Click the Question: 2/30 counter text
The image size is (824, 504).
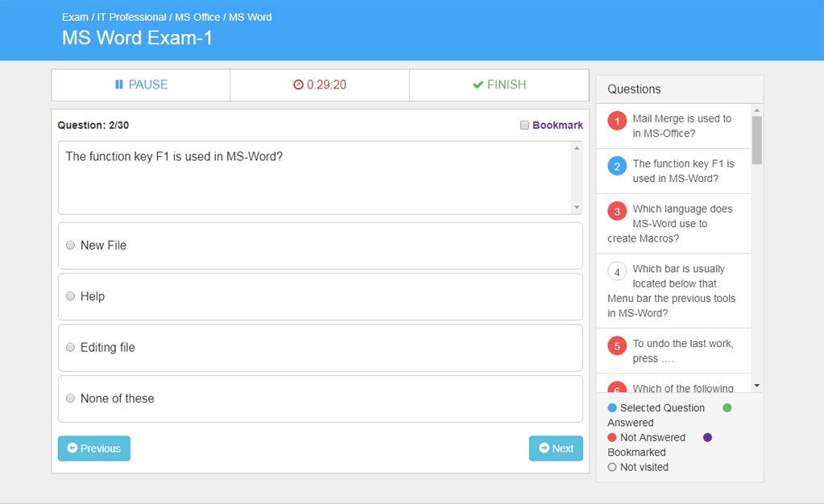(x=93, y=125)
